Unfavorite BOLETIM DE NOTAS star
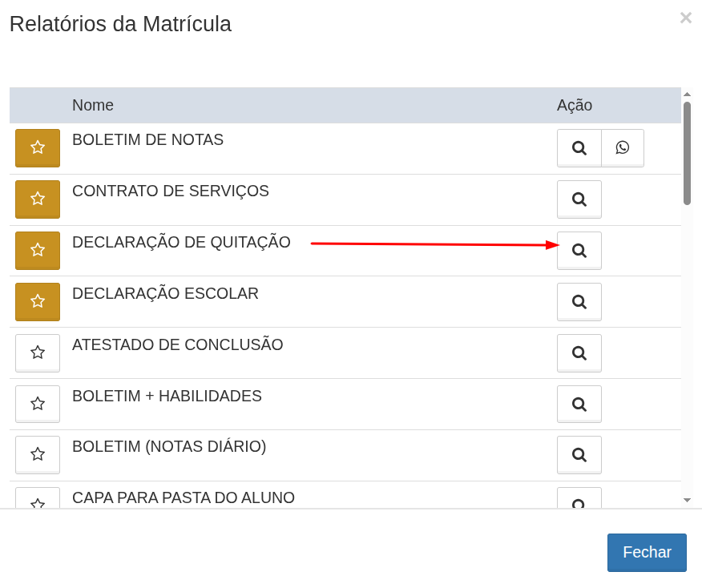Image resolution: width=702 pixels, height=588 pixels. click(x=38, y=148)
